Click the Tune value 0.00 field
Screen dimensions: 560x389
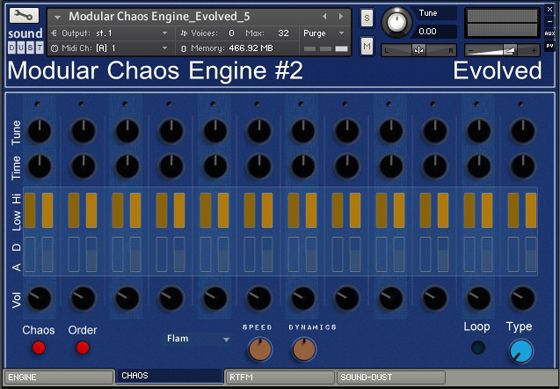[436, 31]
